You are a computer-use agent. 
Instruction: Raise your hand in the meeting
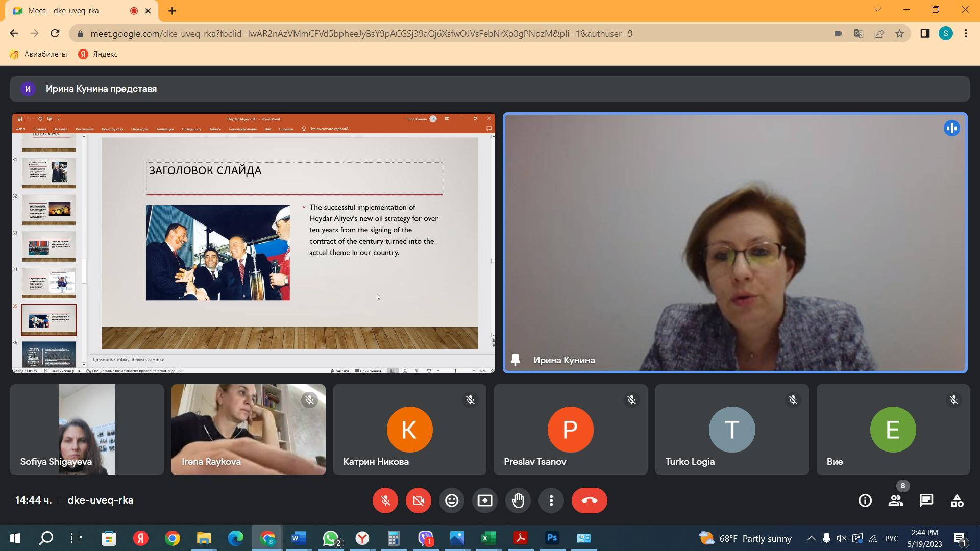click(x=518, y=500)
